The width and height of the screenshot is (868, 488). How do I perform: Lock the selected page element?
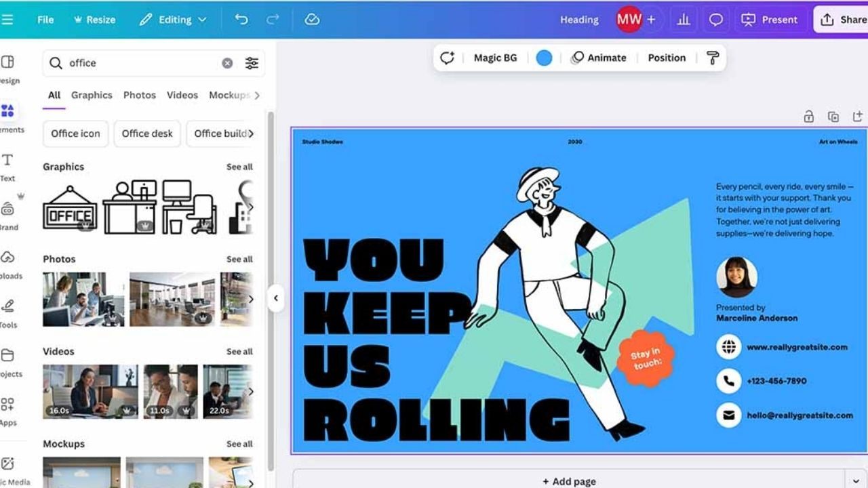[x=809, y=117]
